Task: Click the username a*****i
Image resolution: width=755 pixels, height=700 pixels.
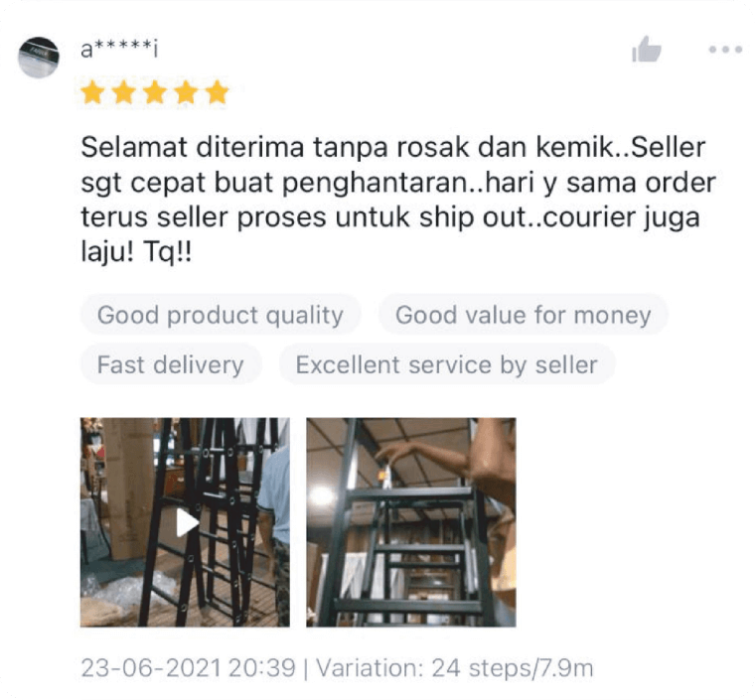Action: pos(119,49)
